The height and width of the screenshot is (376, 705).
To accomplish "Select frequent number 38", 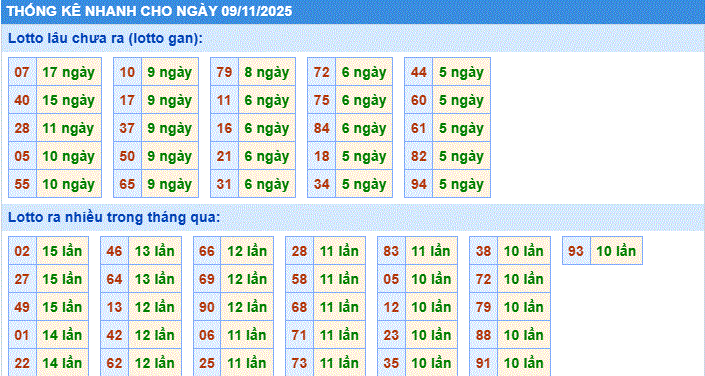I will point(483,251).
